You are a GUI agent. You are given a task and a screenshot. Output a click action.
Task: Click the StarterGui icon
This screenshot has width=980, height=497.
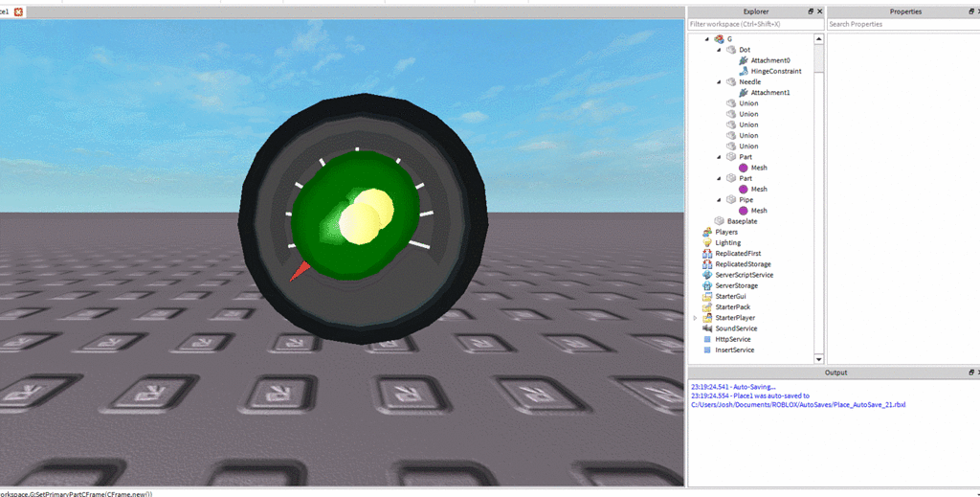[707, 296]
